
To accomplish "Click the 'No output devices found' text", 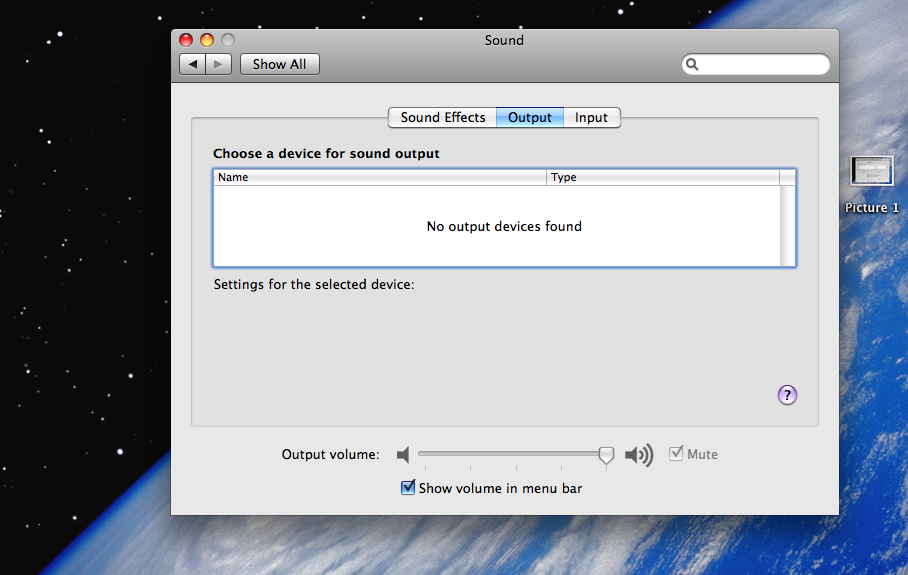I will [504, 226].
